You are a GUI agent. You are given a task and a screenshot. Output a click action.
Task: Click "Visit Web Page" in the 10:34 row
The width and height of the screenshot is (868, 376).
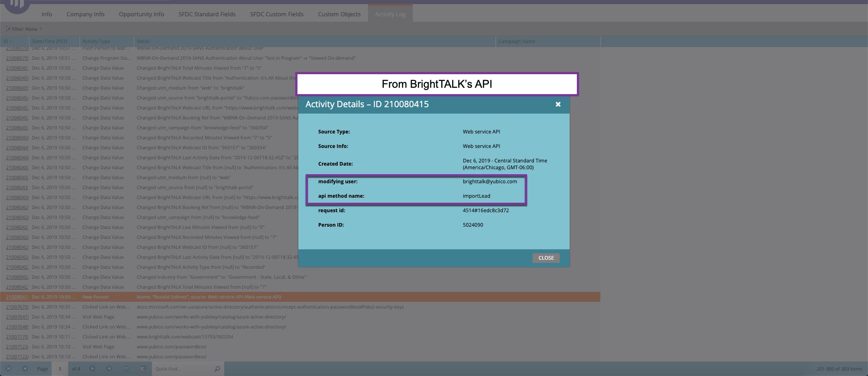pyautogui.click(x=98, y=317)
